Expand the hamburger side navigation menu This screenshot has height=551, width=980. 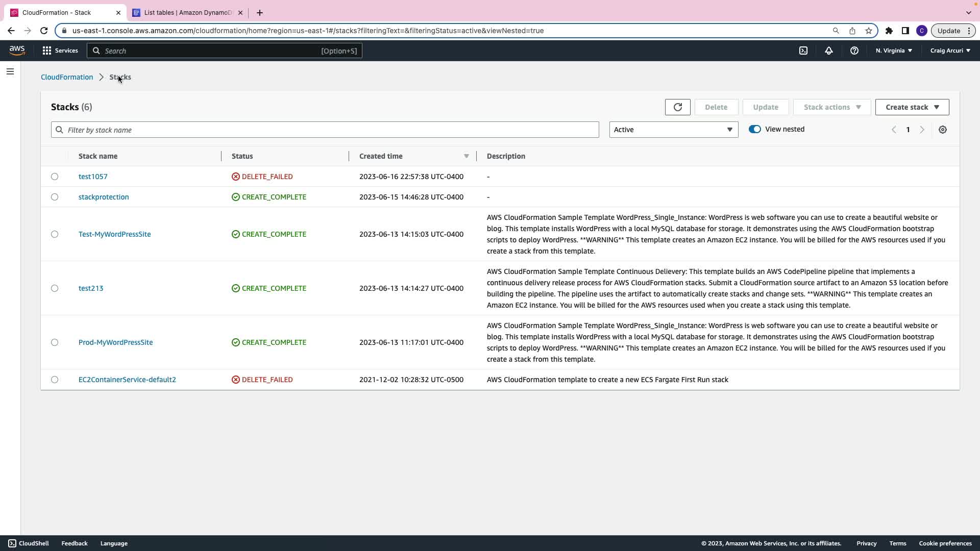pyautogui.click(x=10, y=71)
